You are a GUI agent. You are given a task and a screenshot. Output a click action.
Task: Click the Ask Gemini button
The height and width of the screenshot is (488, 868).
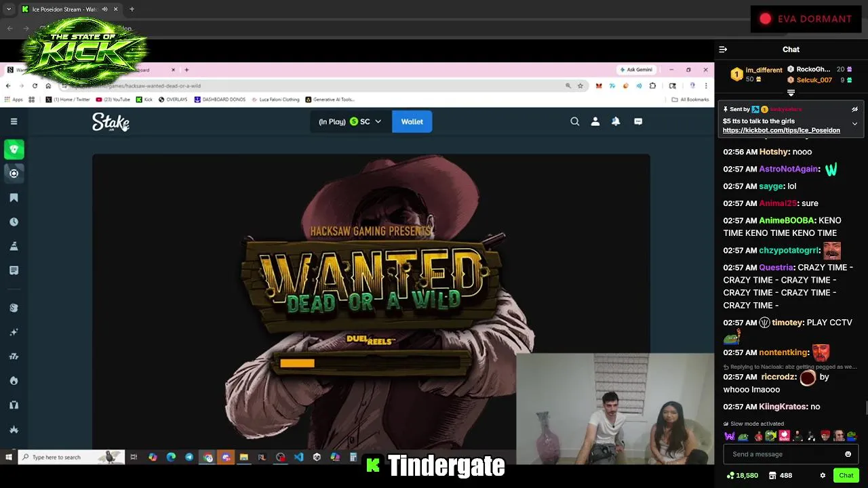635,70
